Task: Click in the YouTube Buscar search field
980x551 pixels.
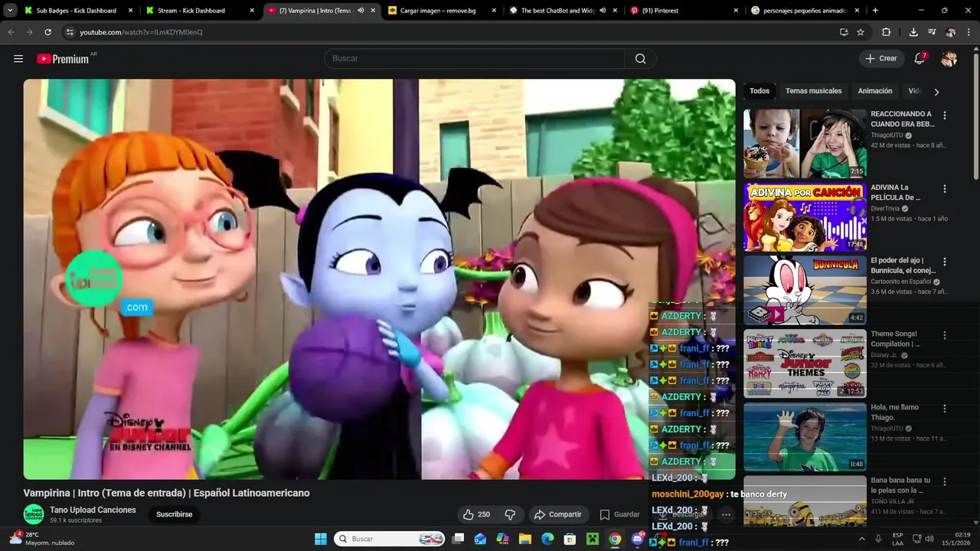Action: coord(475,59)
